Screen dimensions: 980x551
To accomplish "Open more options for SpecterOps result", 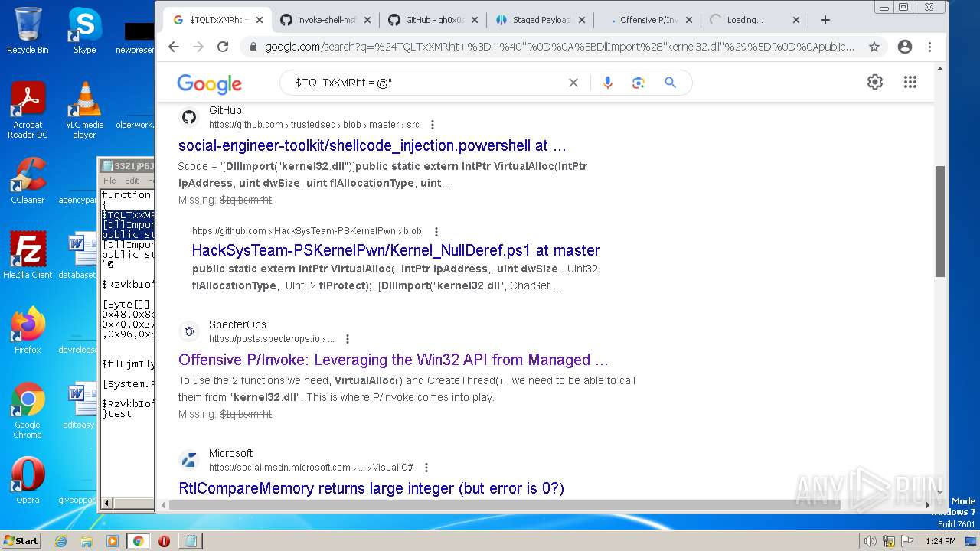I will 348,339.
